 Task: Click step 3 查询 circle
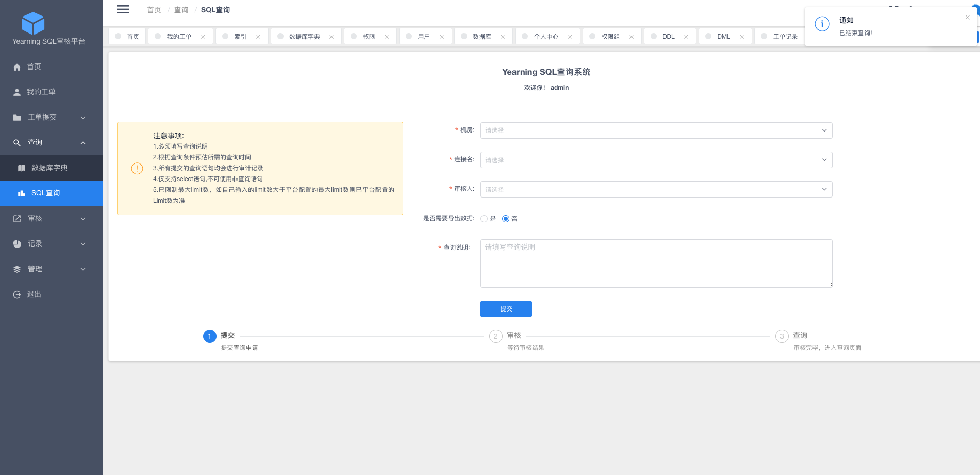click(x=782, y=336)
